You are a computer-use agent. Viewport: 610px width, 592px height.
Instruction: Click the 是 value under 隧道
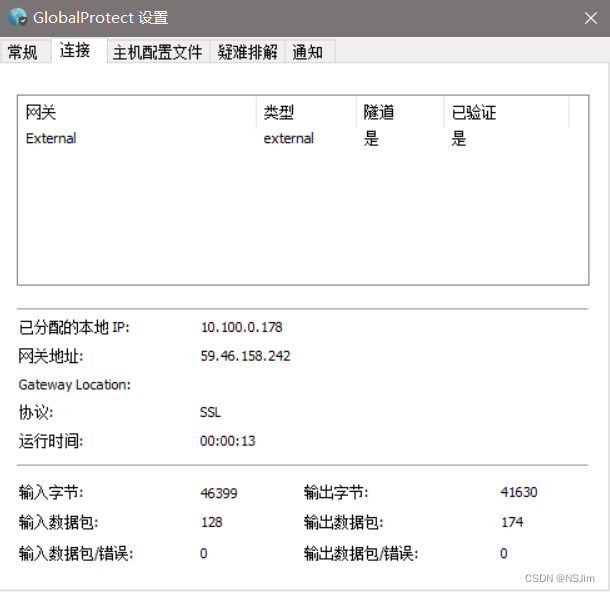[371, 138]
